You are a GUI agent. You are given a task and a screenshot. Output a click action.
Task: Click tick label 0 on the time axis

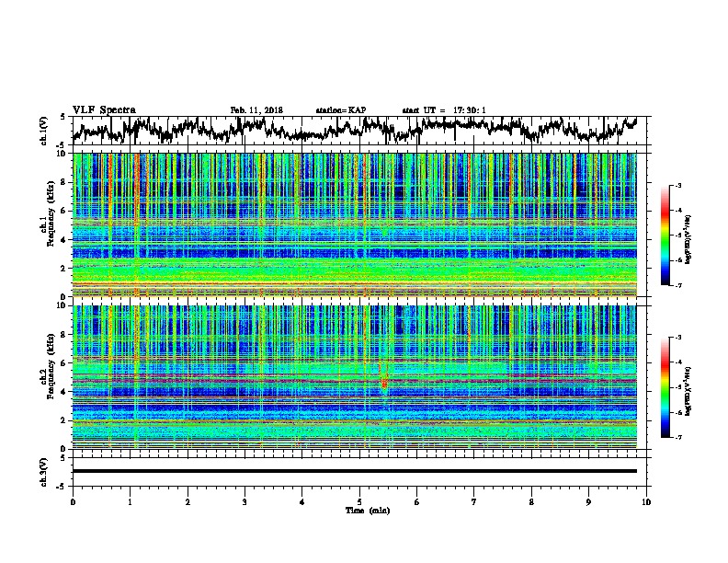click(73, 502)
